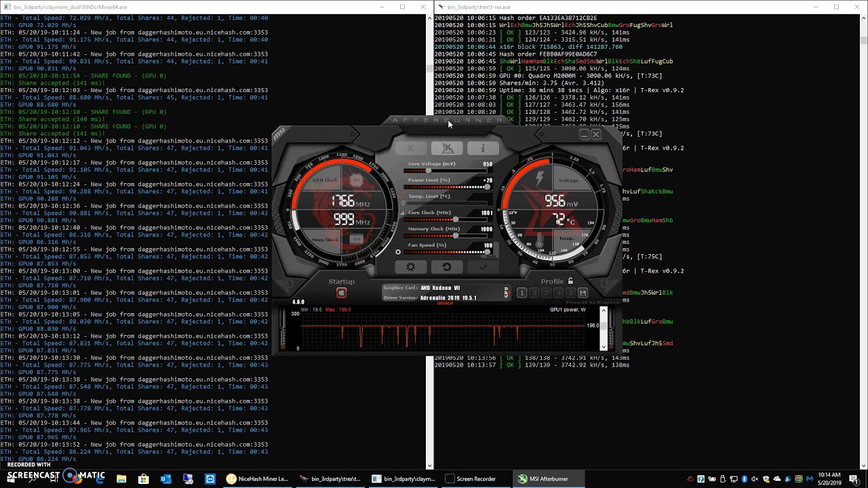868x488 pixels.
Task: Open File Explorer from the taskbar
Action: (121, 479)
